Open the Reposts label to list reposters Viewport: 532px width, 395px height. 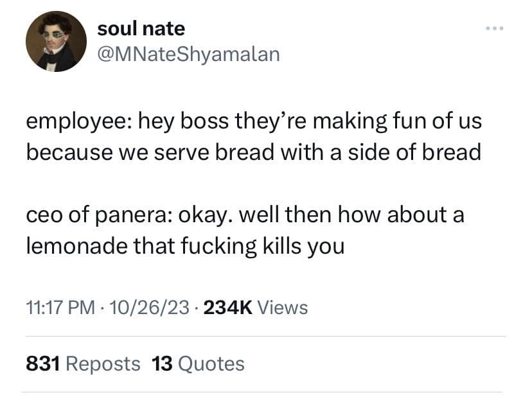pyautogui.click(x=103, y=364)
